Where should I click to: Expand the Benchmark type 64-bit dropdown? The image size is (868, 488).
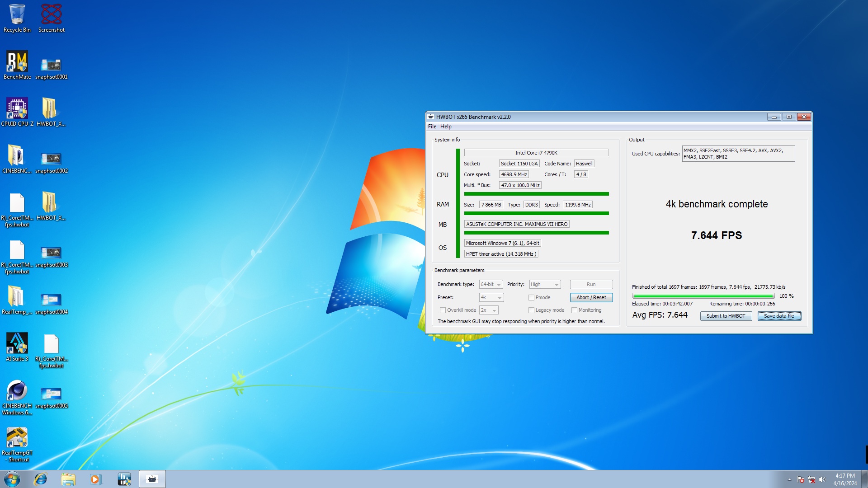491,284
